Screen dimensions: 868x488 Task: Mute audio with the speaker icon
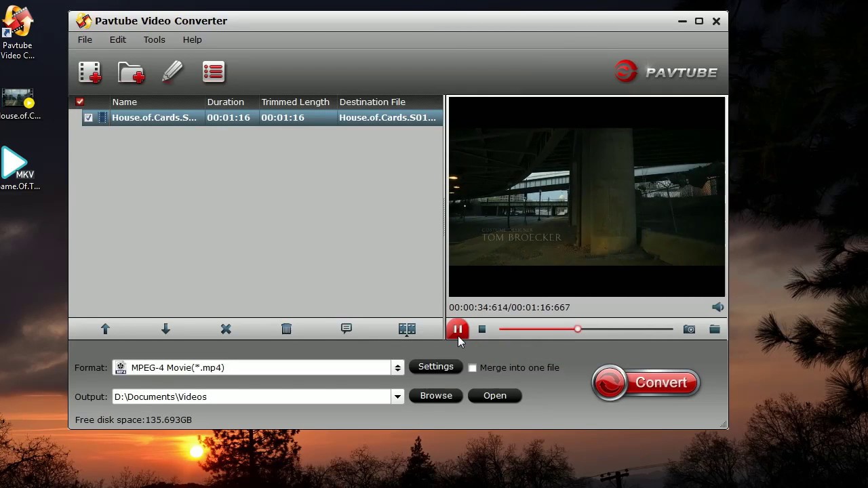coord(717,307)
